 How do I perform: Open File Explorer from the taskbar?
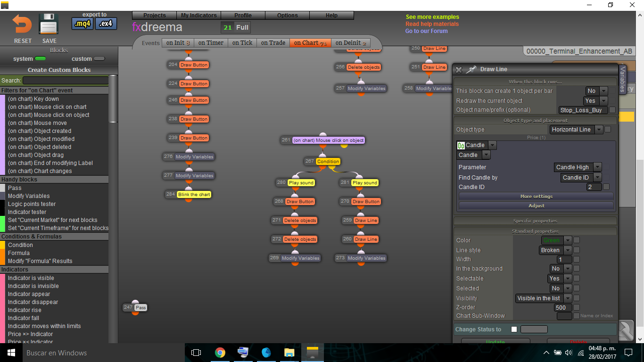coord(289,353)
